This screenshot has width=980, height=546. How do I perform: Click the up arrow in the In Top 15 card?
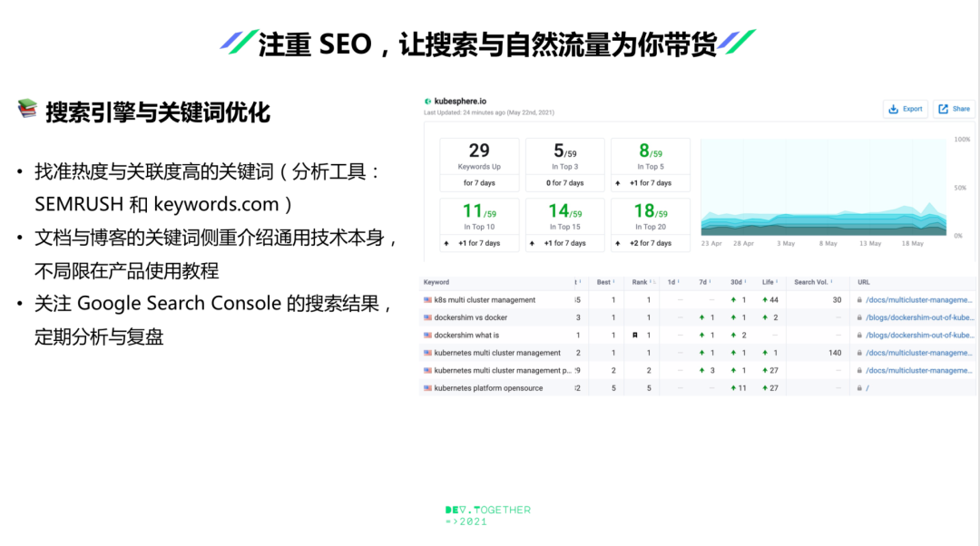[532, 243]
